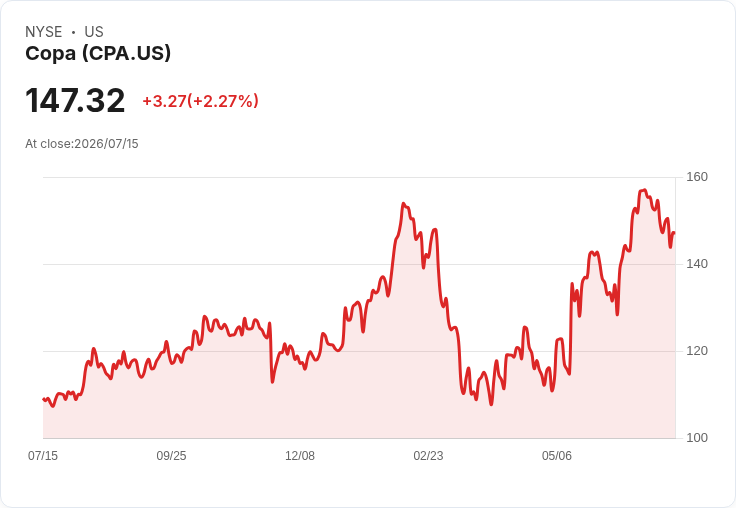Click the 160 y-axis price label

coord(697,177)
